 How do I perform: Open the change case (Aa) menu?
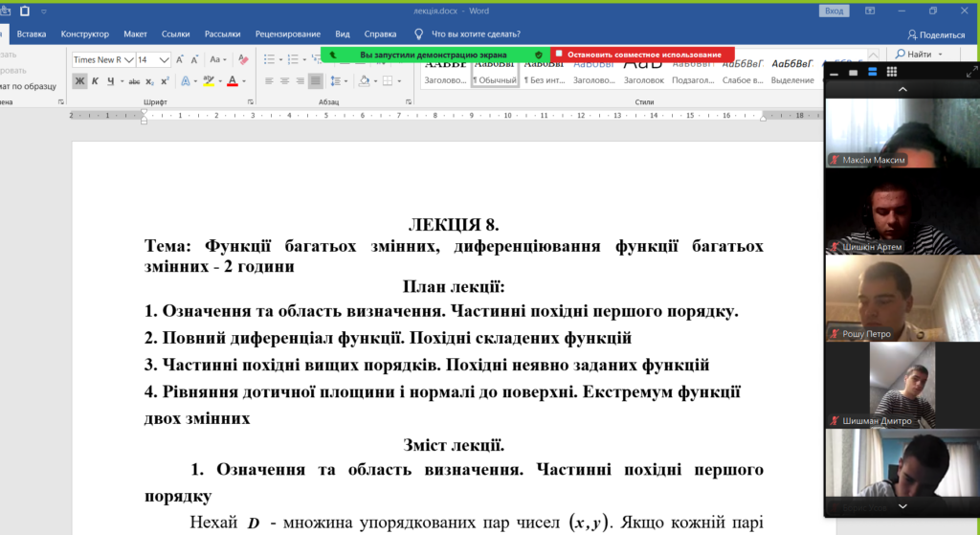pyautogui.click(x=217, y=60)
